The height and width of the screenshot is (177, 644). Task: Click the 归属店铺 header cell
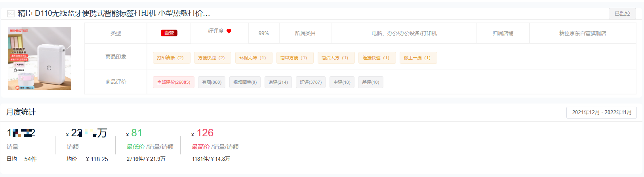(x=503, y=33)
